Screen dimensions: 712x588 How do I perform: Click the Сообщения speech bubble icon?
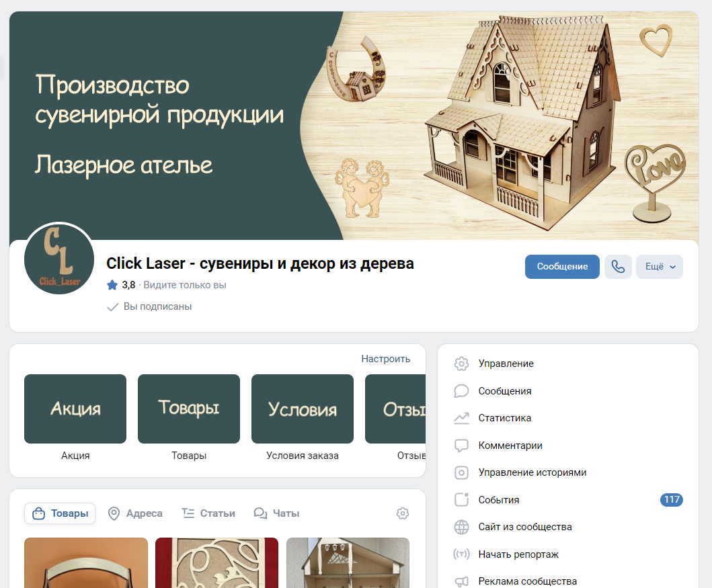coord(461,390)
